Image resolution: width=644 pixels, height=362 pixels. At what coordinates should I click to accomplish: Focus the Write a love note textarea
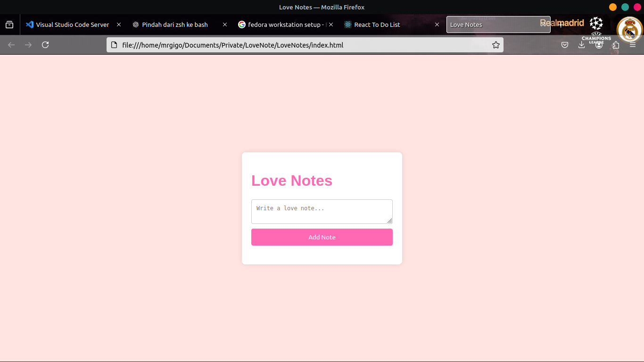322,212
